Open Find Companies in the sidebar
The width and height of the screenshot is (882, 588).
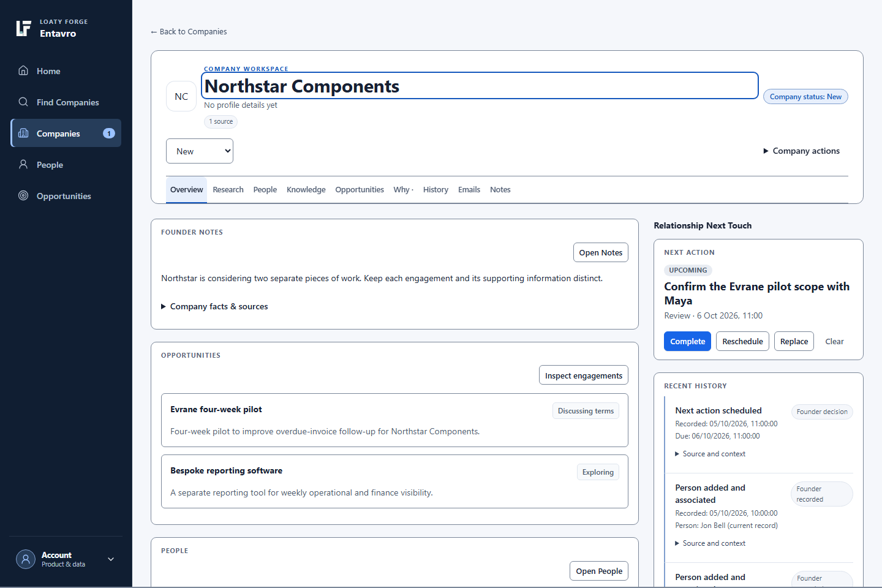click(66, 102)
